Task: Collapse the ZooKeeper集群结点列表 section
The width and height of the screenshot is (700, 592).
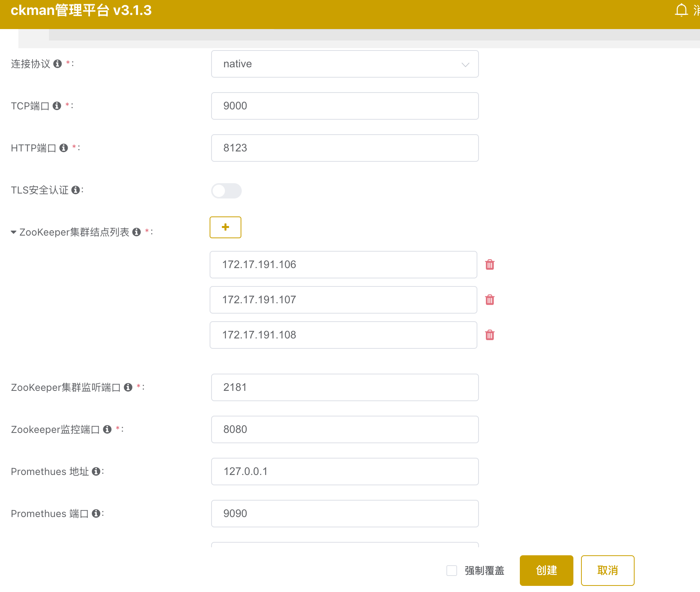Action: [14, 232]
